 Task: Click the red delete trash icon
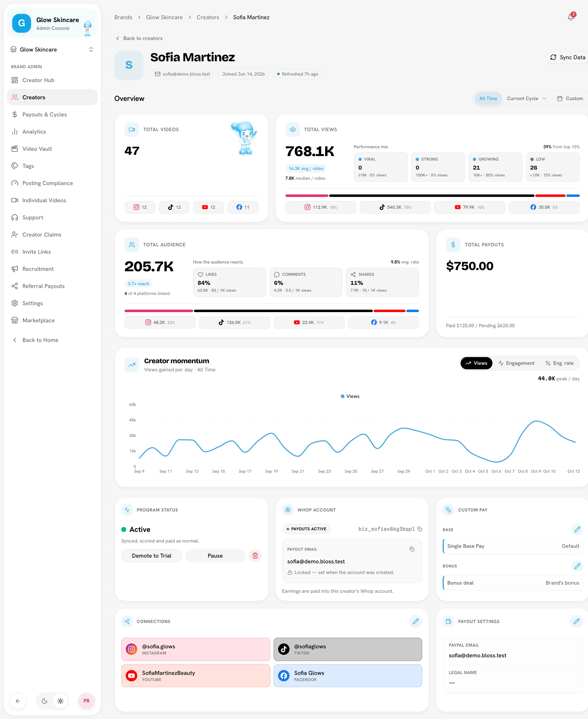coord(255,556)
